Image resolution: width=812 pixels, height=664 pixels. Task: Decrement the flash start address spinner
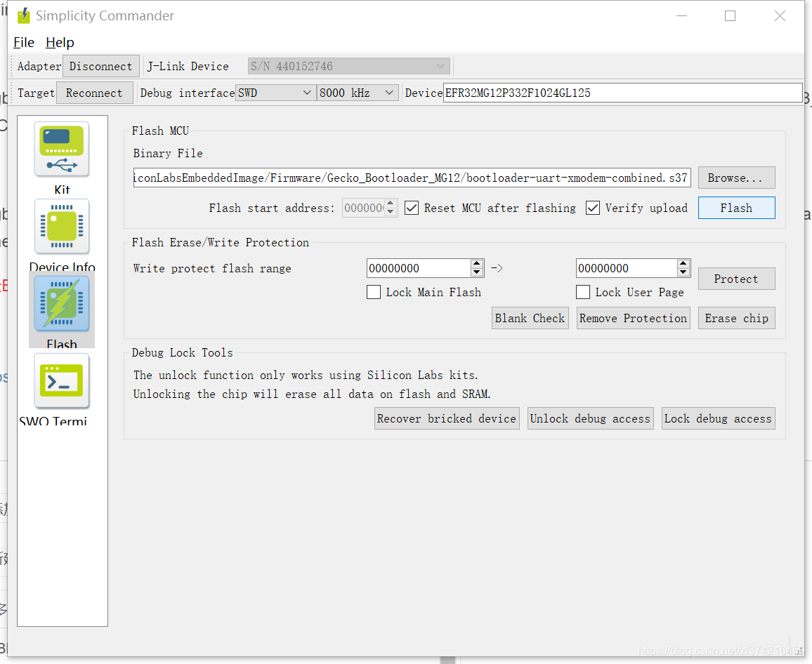tap(391, 212)
